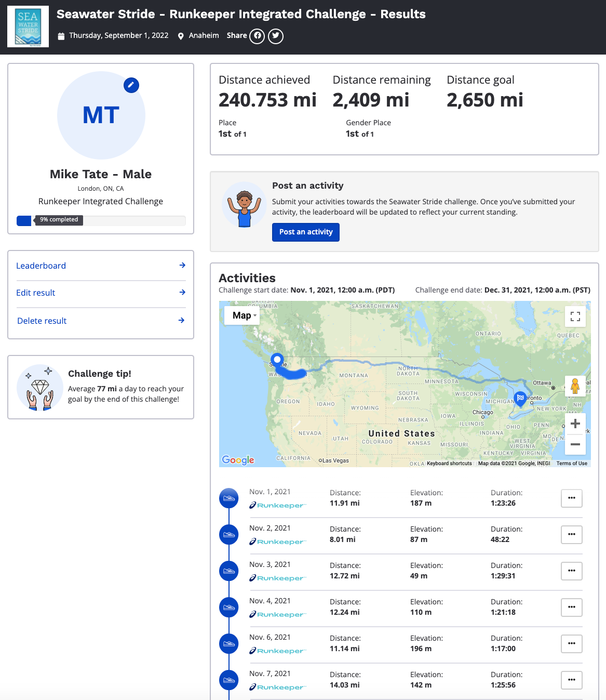Open options menu for Nov. 1 activity
This screenshot has height=700, width=606.
[571, 498]
